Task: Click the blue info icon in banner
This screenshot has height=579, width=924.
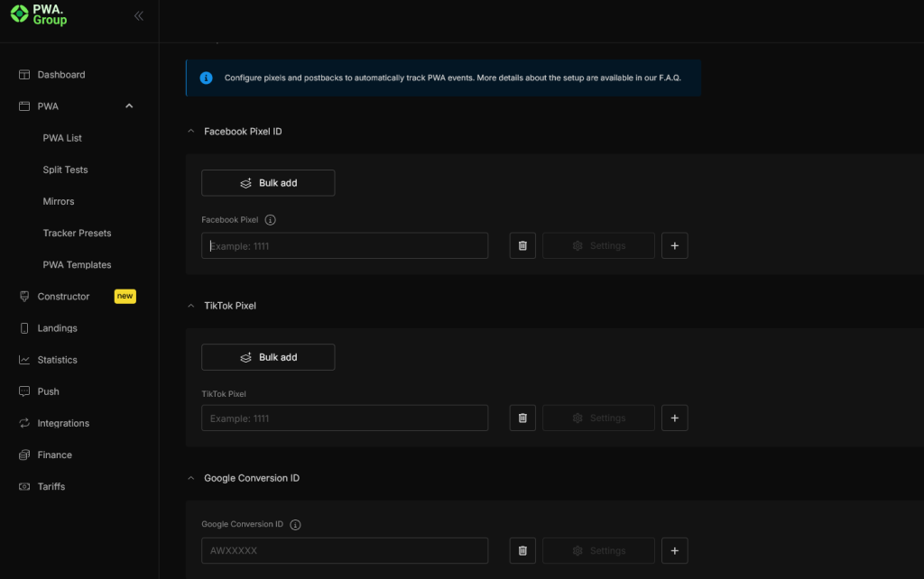Action: (206, 78)
